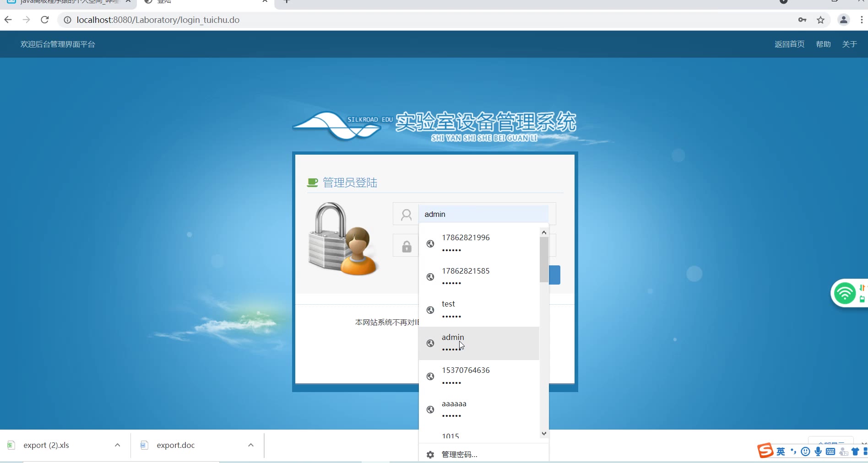Open the 帮助 help link
Image resolution: width=868 pixels, height=463 pixels.
point(823,44)
